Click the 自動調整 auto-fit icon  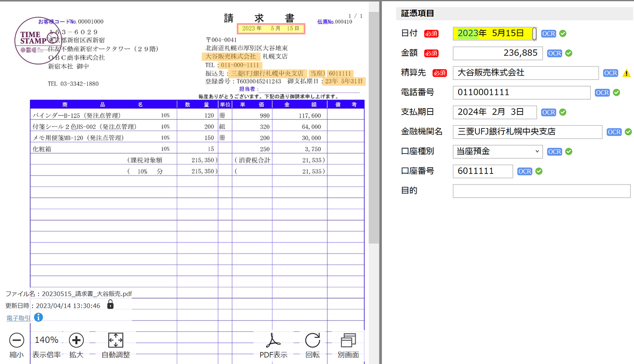115,340
